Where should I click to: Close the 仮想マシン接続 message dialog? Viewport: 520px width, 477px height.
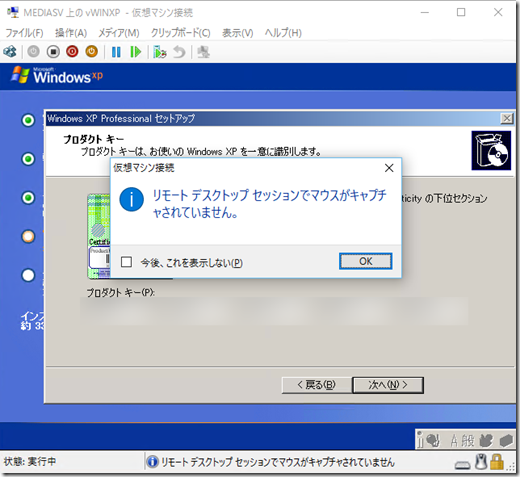point(389,168)
